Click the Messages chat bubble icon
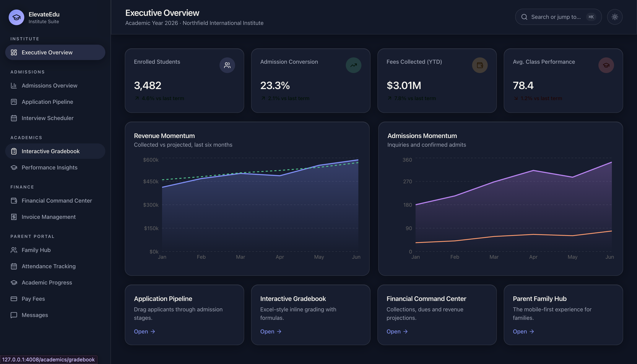The width and height of the screenshot is (637, 364). 14,315
